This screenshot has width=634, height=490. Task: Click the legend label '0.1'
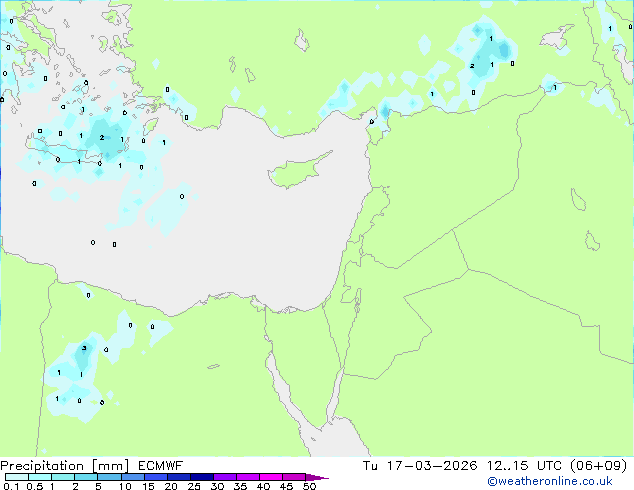[x=11, y=486]
